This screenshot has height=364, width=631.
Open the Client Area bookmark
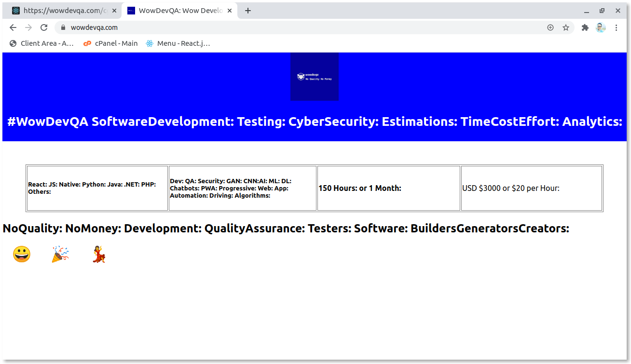pyautogui.click(x=41, y=43)
